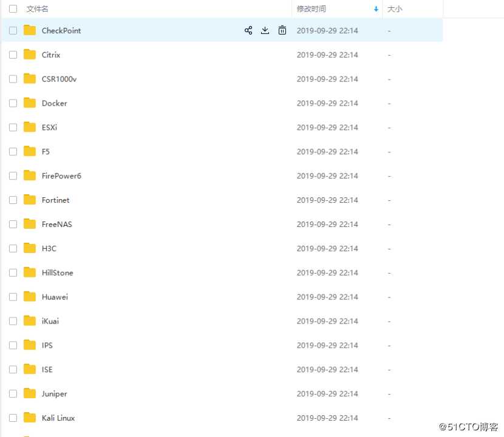Open the FreeNAS folder name
The height and width of the screenshot is (437, 504).
pos(57,225)
